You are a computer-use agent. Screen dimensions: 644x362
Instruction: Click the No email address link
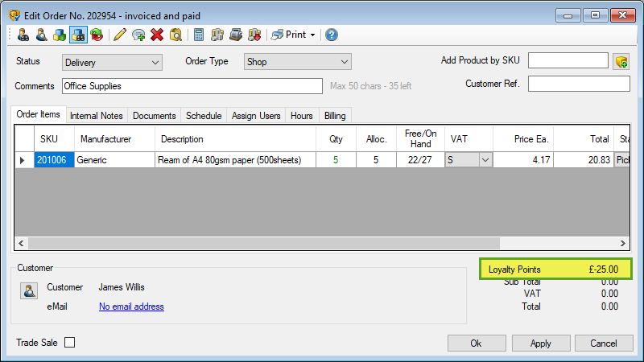click(x=131, y=306)
